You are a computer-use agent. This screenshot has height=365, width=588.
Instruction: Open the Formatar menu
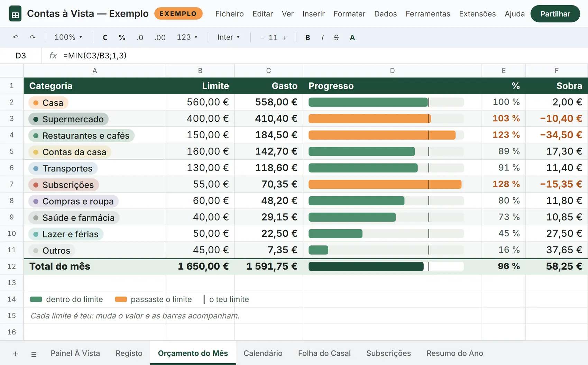coord(349,14)
